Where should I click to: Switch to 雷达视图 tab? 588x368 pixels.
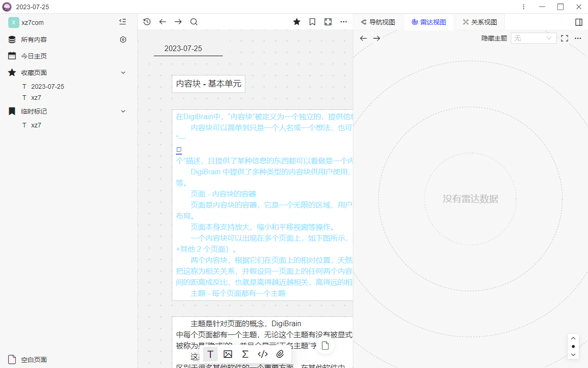(429, 22)
